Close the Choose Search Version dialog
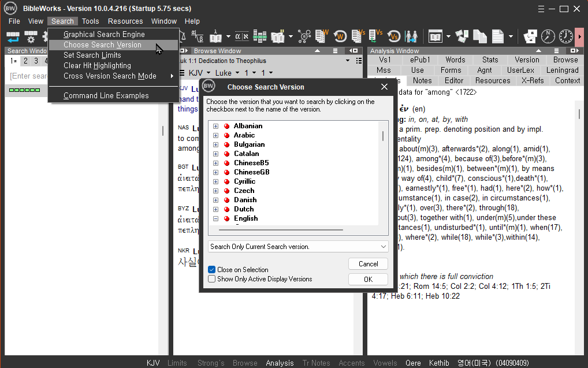The height and width of the screenshot is (368, 588). click(384, 87)
